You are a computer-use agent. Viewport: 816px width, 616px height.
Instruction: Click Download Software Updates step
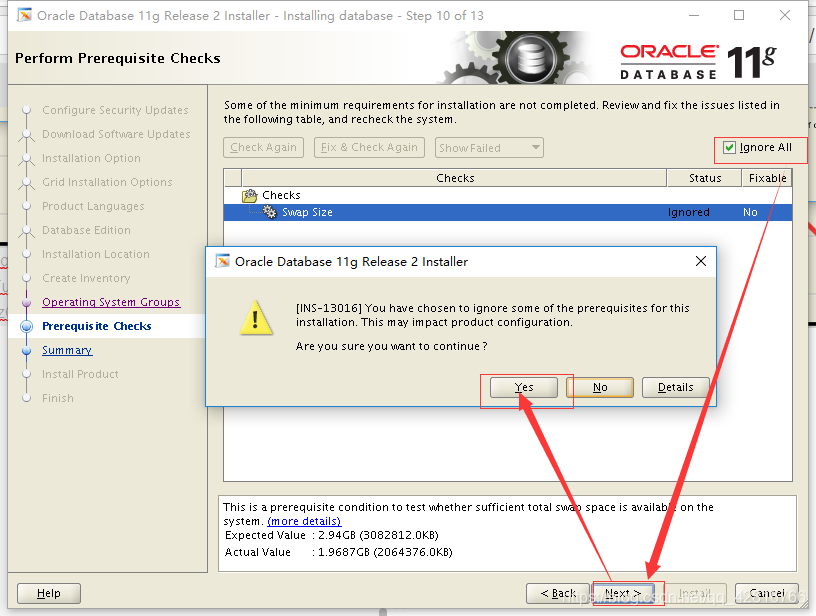pyautogui.click(x=116, y=134)
